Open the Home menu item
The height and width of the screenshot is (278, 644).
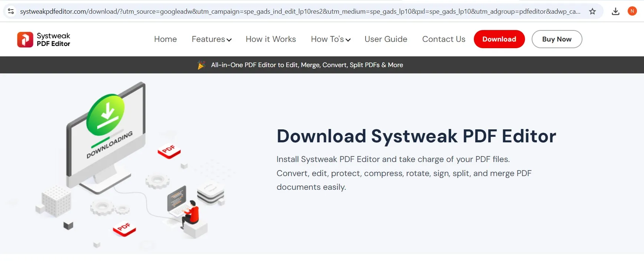pyautogui.click(x=165, y=39)
